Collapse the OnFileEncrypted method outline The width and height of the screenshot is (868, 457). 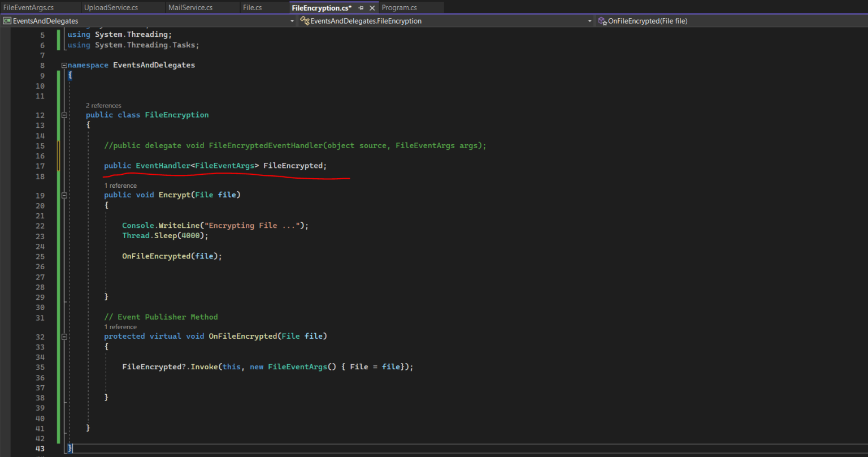(64, 337)
